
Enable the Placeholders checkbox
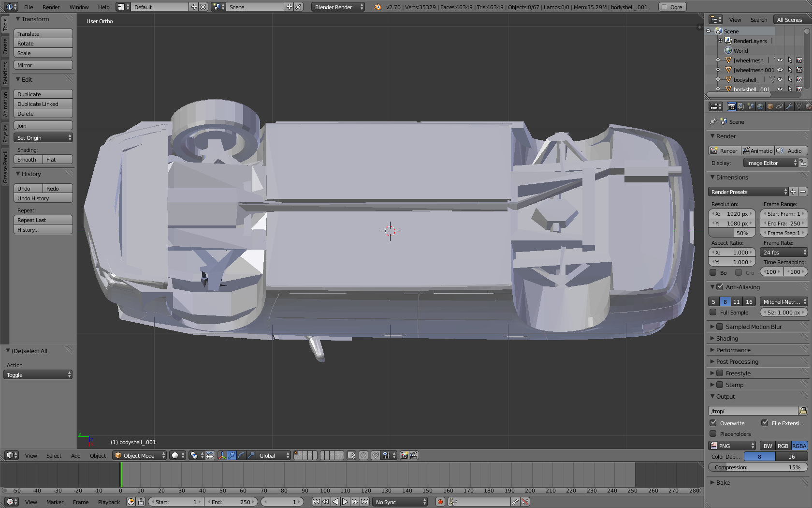click(x=713, y=434)
